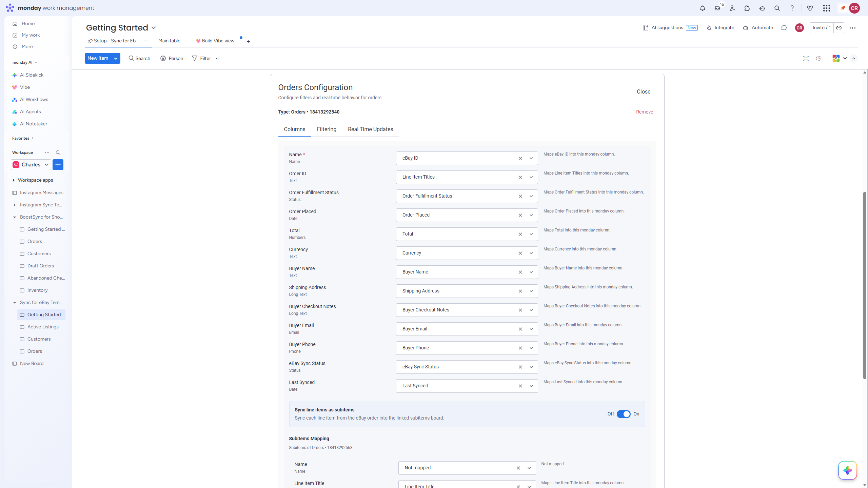Add a new view with the plus icon

pyautogui.click(x=248, y=41)
